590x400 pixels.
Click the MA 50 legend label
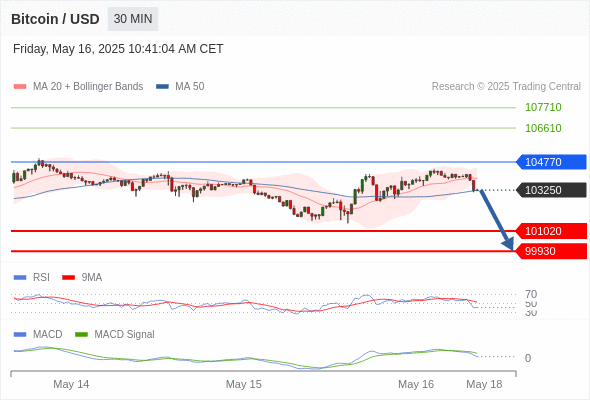tap(190, 87)
